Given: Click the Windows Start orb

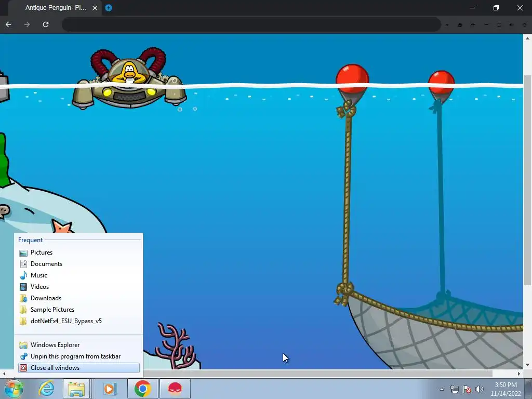Looking at the screenshot, I should click(x=14, y=389).
